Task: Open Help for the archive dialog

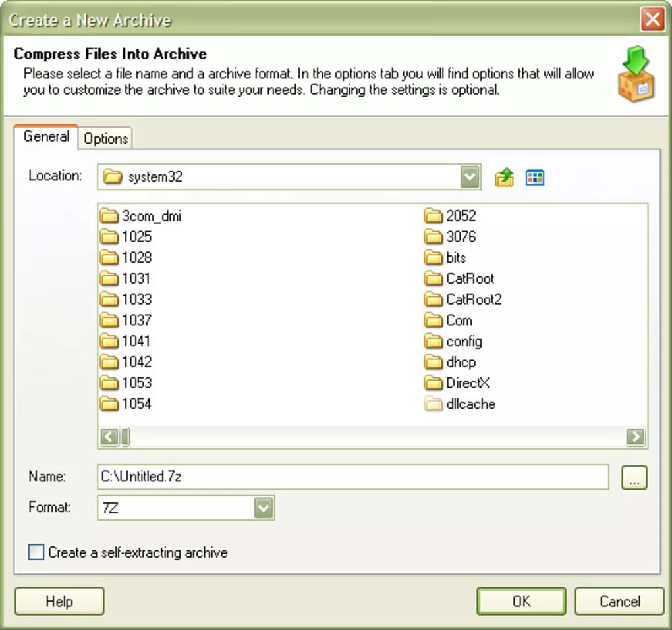Action: (59, 602)
